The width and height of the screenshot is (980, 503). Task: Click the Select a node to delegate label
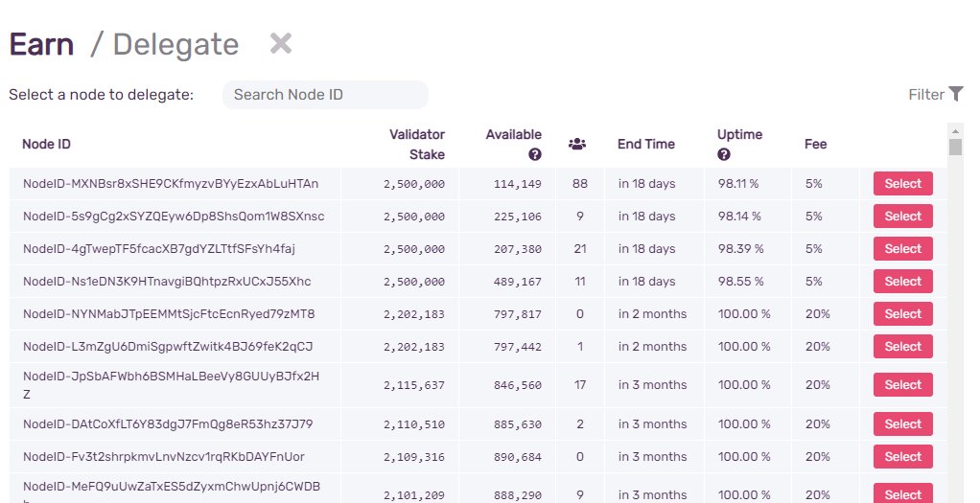[x=102, y=94]
